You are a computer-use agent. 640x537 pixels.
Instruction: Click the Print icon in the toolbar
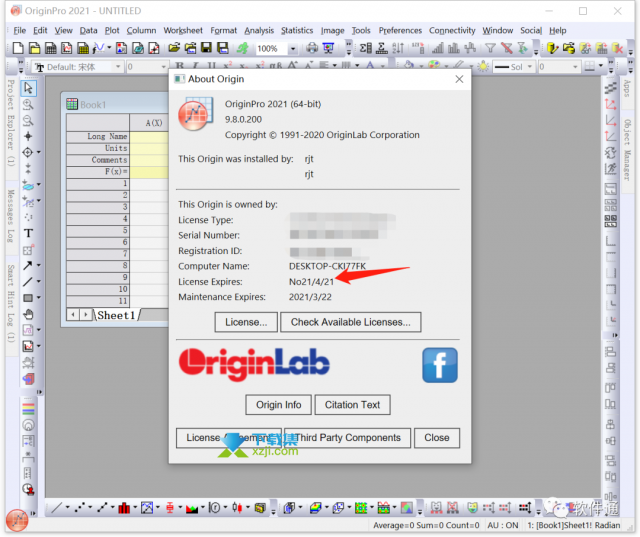pos(312,48)
